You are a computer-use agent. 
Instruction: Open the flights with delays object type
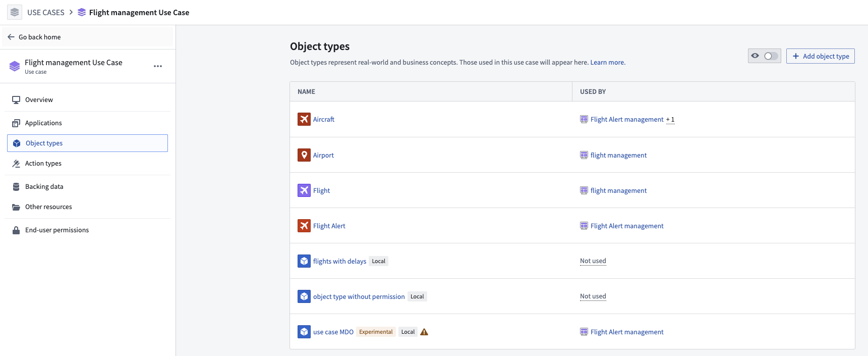pyautogui.click(x=339, y=261)
